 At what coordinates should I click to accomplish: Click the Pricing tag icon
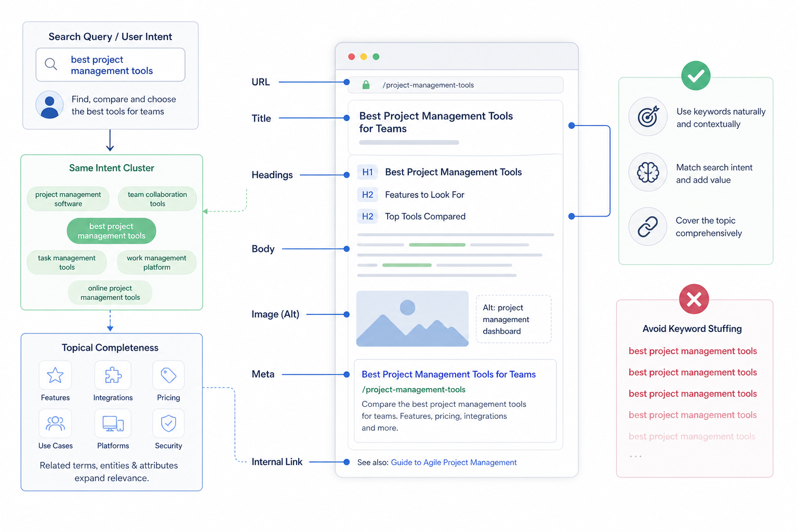point(168,375)
